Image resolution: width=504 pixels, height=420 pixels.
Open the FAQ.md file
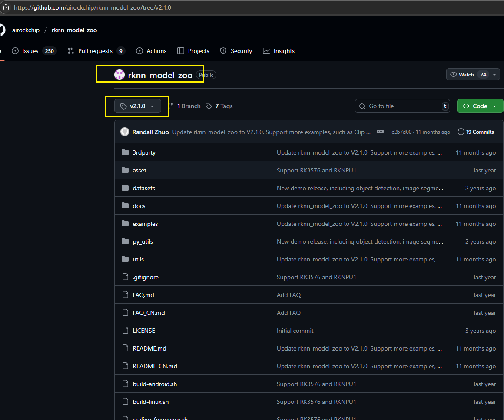143,295
